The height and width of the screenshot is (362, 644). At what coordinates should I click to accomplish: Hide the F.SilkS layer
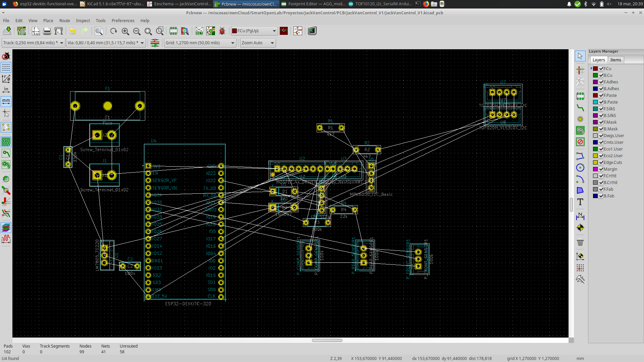click(601, 109)
